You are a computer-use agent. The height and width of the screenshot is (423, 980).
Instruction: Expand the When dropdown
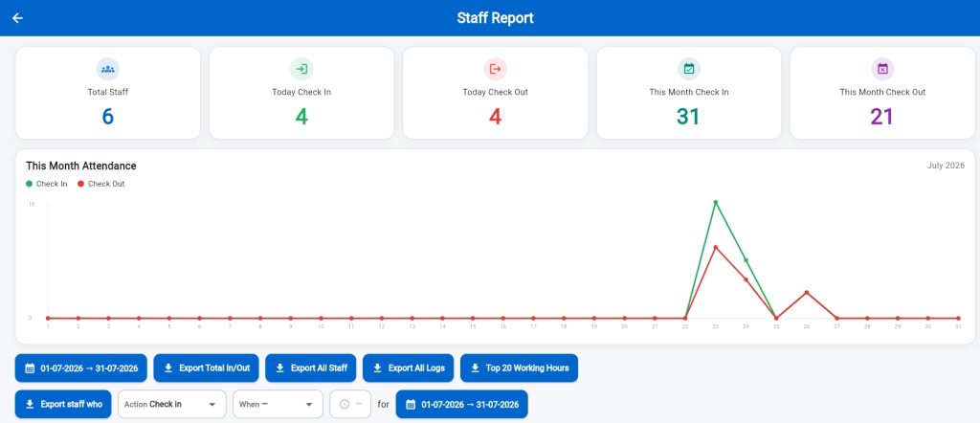[x=278, y=404]
